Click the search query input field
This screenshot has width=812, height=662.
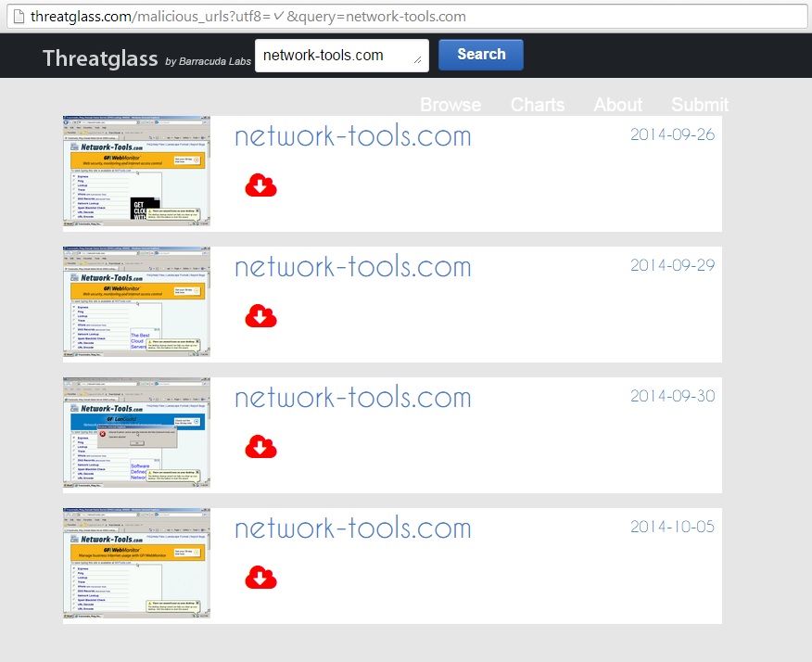342,56
